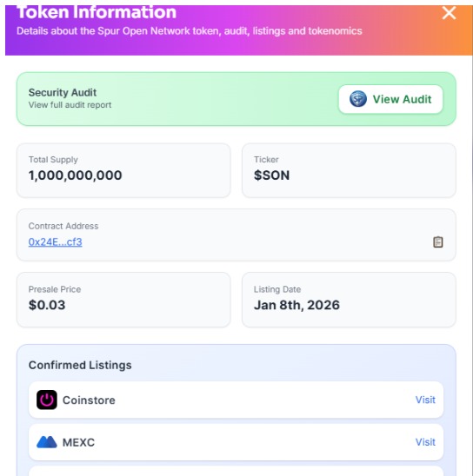Click the Security Audit heading

(63, 92)
